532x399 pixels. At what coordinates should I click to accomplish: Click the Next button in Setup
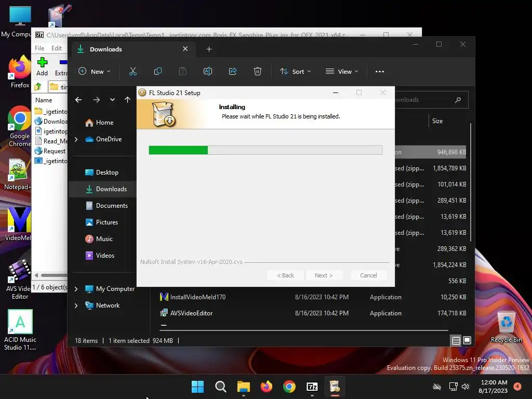point(324,275)
